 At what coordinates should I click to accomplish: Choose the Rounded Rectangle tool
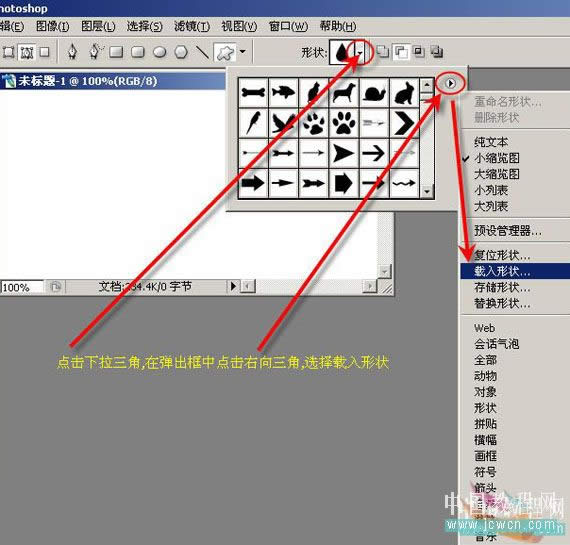tap(138, 52)
